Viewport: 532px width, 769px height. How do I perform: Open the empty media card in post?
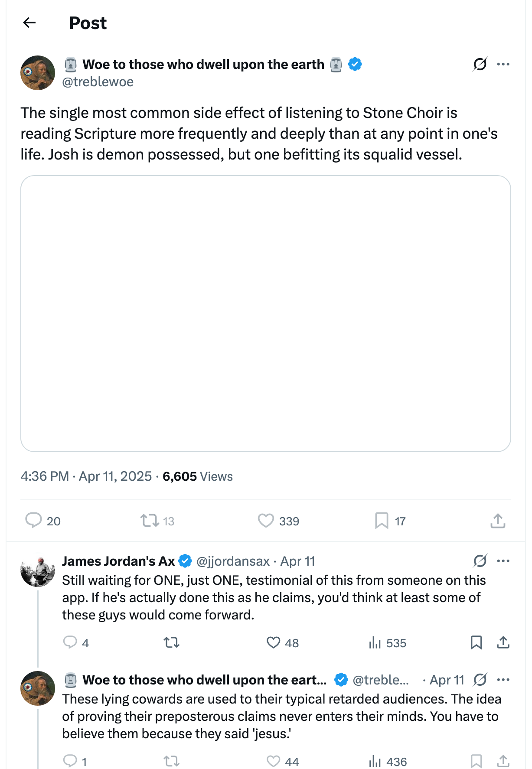pyautogui.click(x=265, y=313)
